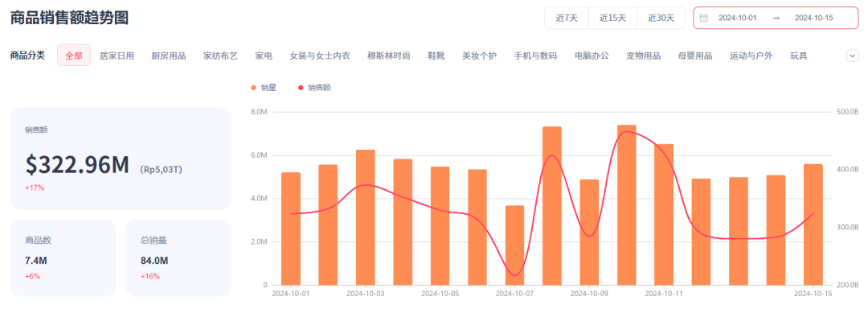
Task: Click the 300.0B right axis label
Action: 848,227
